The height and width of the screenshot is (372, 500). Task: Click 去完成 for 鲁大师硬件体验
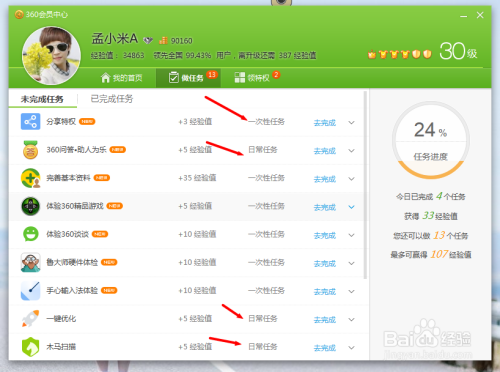[325, 263]
